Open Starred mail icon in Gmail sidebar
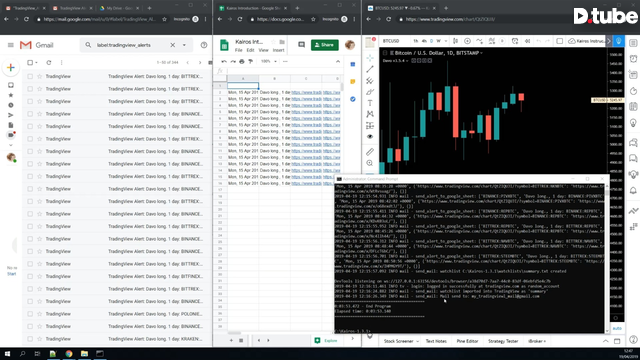The width and height of the screenshot is (640, 360). point(11,95)
